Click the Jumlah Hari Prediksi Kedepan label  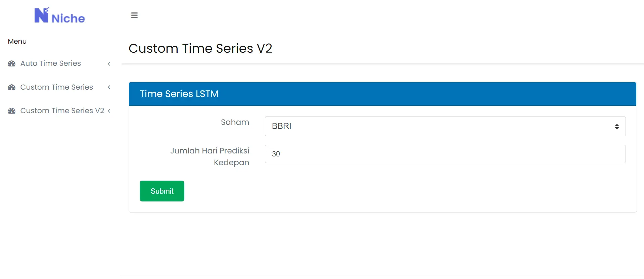point(210,156)
